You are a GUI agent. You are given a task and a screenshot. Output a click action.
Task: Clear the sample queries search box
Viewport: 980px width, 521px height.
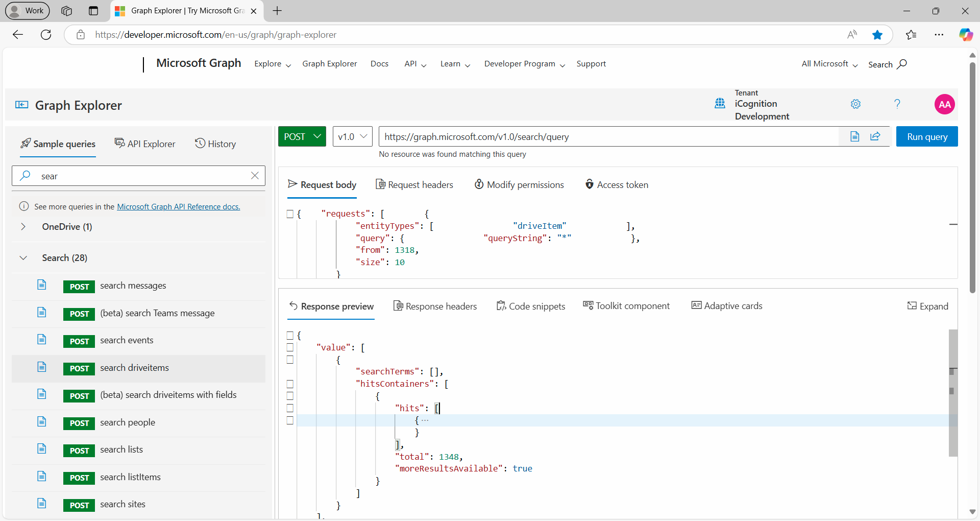pyautogui.click(x=255, y=176)
